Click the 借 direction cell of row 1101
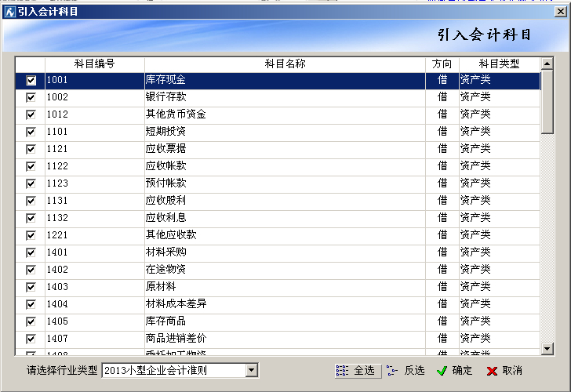The image size is (571, 392). (x=442, y=132)
